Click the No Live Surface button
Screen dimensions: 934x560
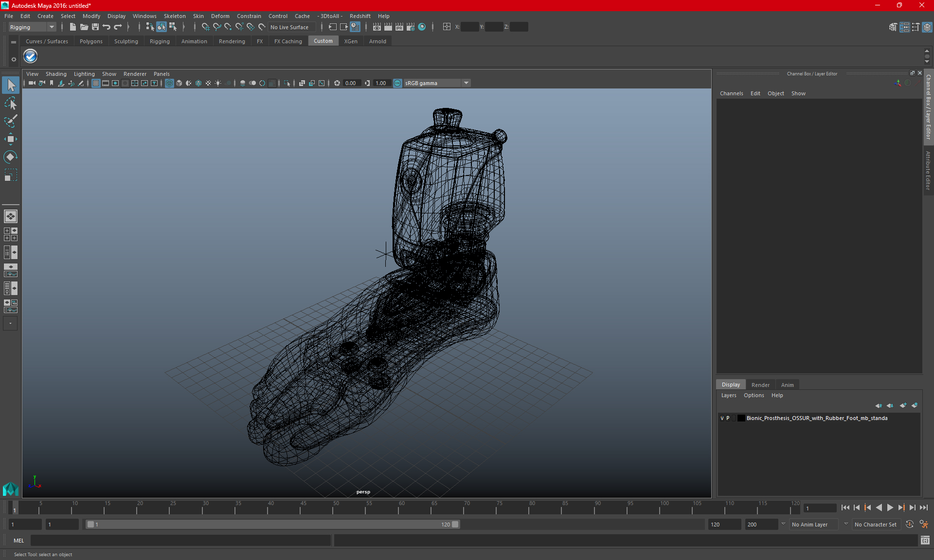(x=289, y=27)
